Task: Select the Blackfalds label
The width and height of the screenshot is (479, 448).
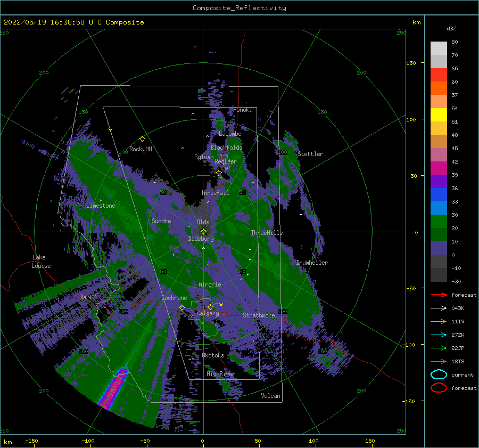Action: [226, 148]
